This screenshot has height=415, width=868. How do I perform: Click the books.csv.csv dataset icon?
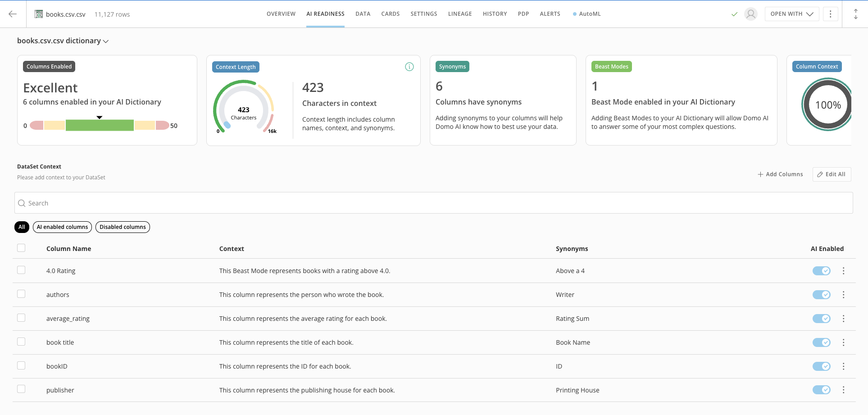coord(39,14)
